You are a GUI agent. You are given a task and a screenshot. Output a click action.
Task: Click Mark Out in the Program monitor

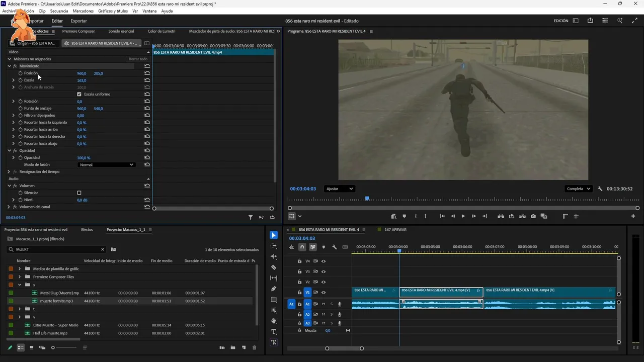(425, 216)
